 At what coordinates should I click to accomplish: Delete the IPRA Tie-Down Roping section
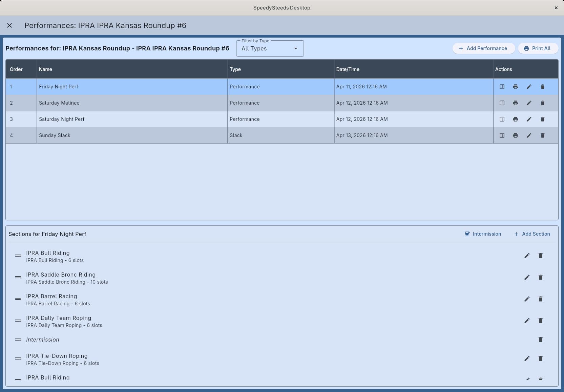click(541, 358)
